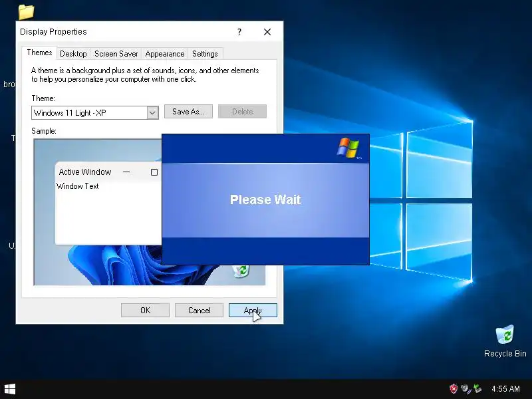Click the Active Window sample title
Image resolution: width=532 pixels, height=399 pixels.
point(85,172)
